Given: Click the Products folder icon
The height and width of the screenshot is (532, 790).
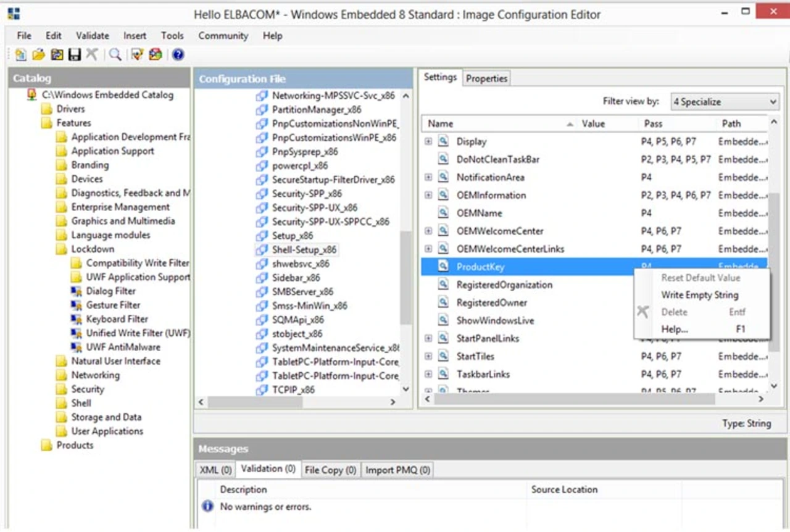Looking at the screenshot, I should (x=47, y=446).
